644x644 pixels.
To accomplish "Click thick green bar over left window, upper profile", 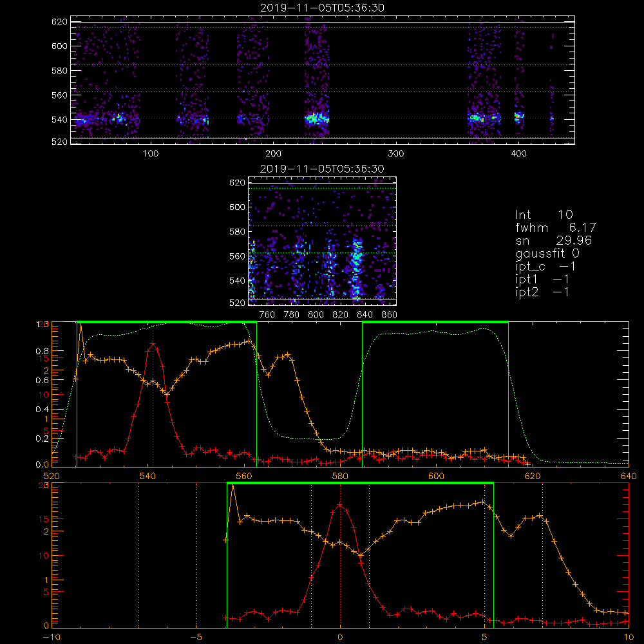I will (x=167, y=322).
